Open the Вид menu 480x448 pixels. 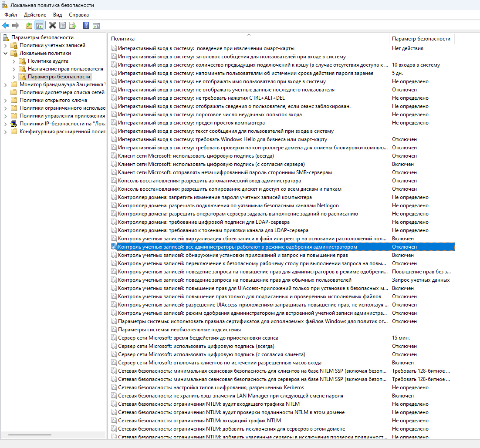57,15
